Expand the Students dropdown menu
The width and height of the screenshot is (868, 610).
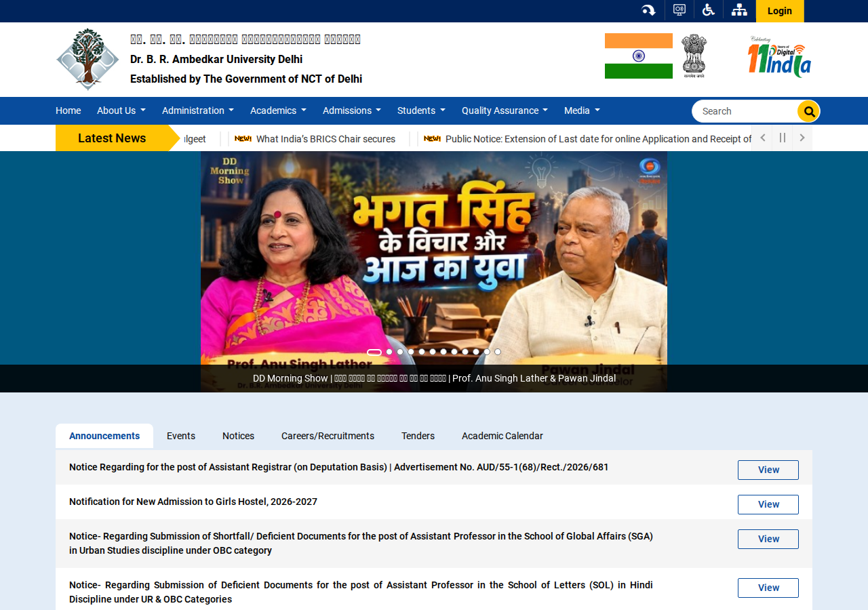point(421,110)
